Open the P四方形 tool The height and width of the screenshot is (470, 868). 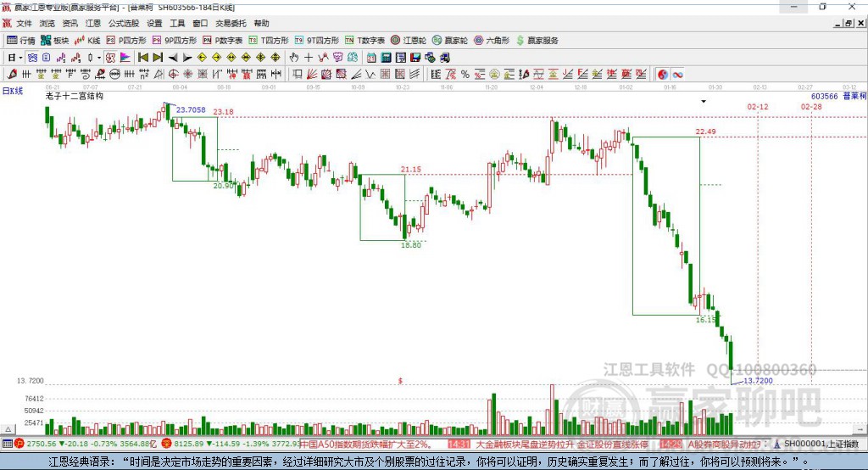[x=126, y=41]
